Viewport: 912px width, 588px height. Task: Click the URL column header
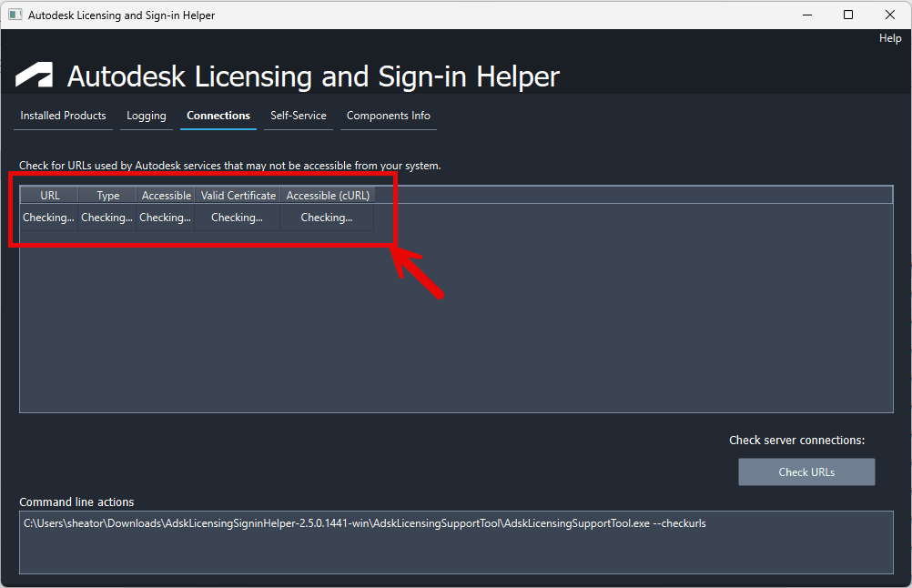click(49, 196)
